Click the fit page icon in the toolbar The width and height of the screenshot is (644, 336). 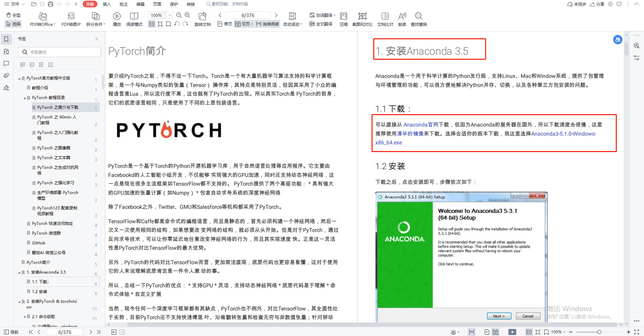click(160, 24)
